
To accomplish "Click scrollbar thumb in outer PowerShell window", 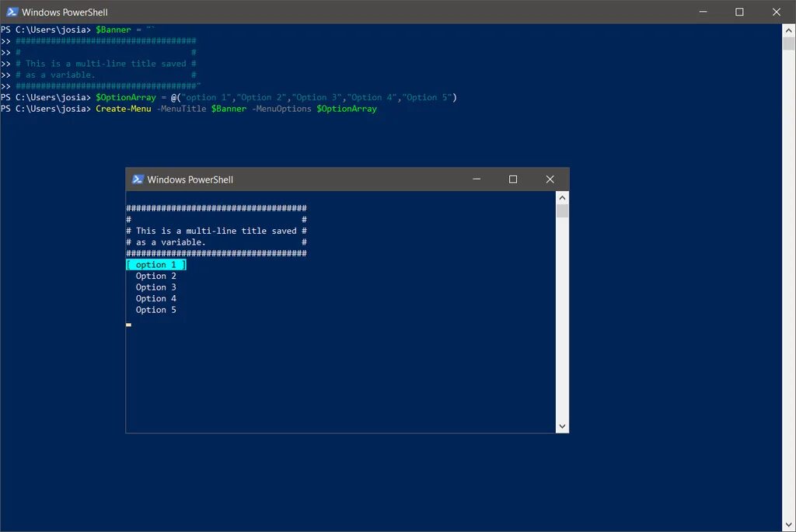I will (788, 43).
